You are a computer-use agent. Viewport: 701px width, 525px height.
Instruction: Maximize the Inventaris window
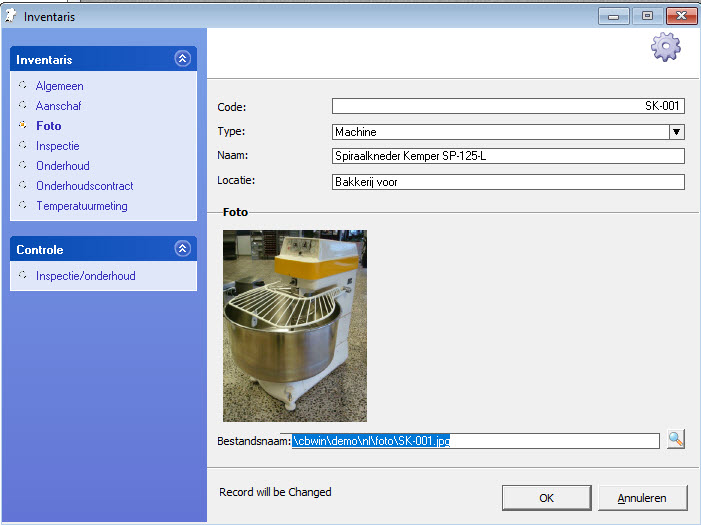647,17
